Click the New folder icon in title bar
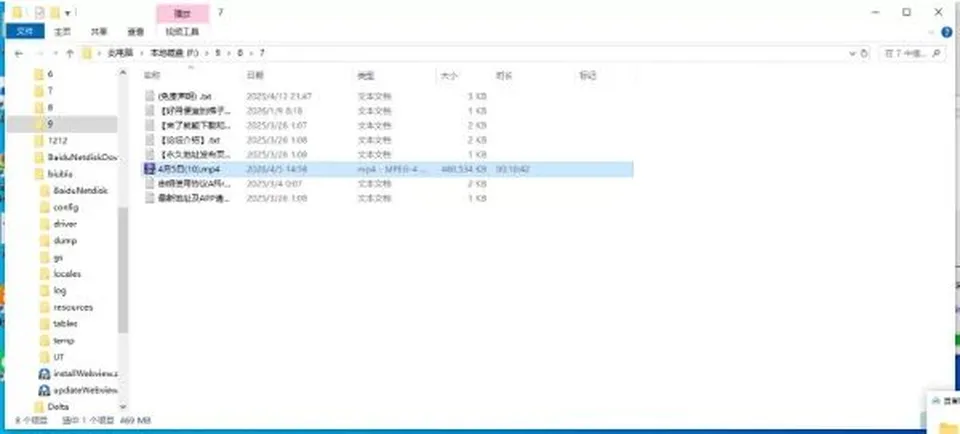 pyautogui.click(x=55, y=12)
